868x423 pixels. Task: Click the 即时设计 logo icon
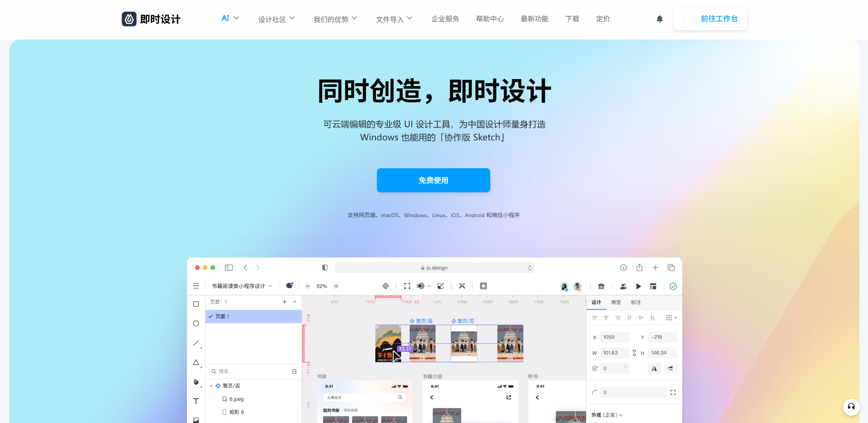(x=129, y=19)
